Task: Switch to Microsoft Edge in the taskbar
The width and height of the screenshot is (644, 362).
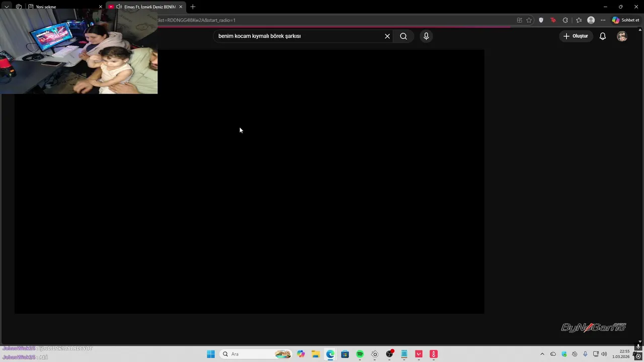Action: coord(330,354)
